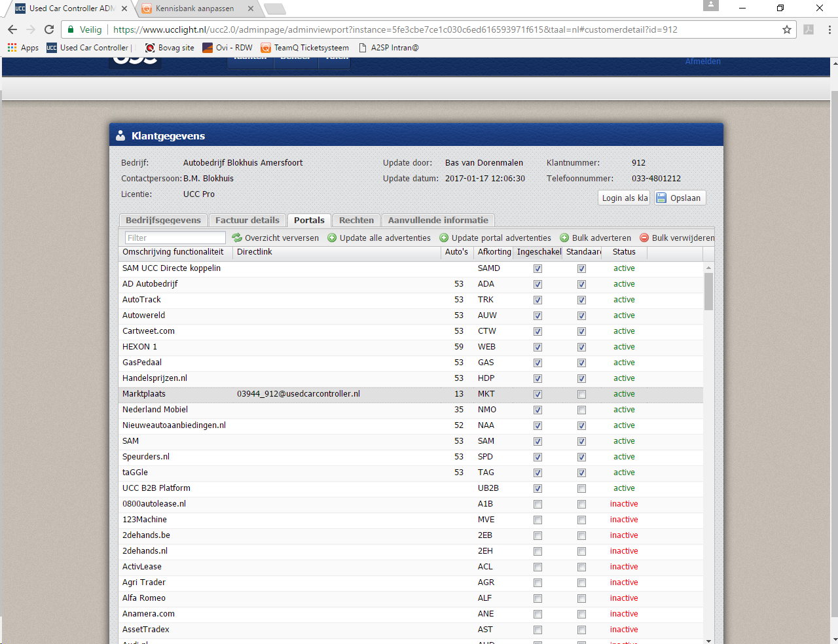Sort by Directlink column header

337,252
